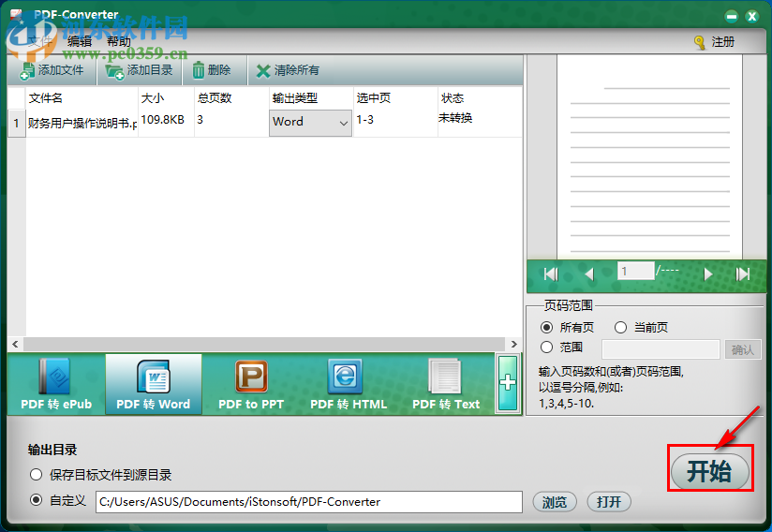This screenshot has height=532, width=772.
Task: Select row 1 file name cell
Action: pos(82,123)
